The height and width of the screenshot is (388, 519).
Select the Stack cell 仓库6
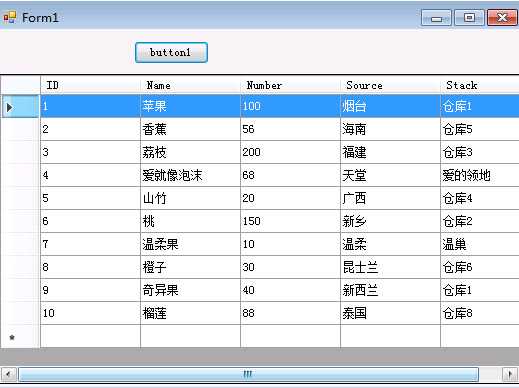tap(480, 267)
